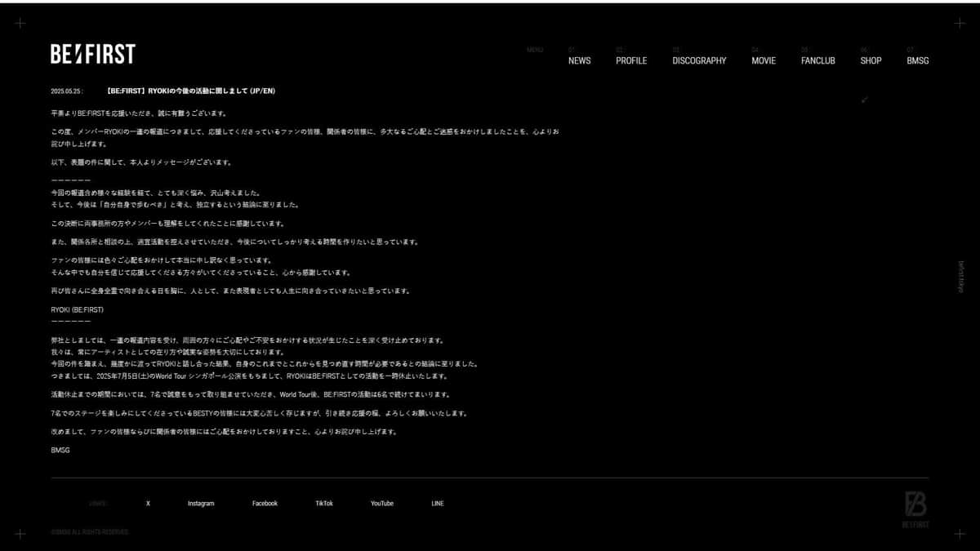The width and height of the screenshot is (980, 551).
Task: Open the PROFILE page
Action: (x=632, y=60)
